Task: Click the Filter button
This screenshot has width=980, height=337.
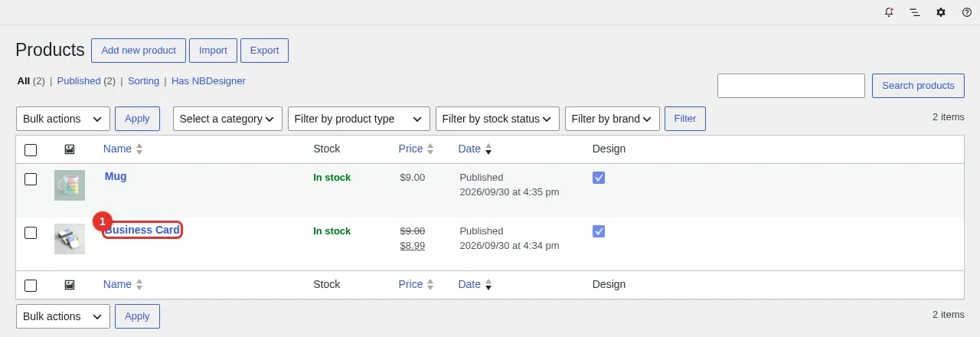Action: coord(685,119)
